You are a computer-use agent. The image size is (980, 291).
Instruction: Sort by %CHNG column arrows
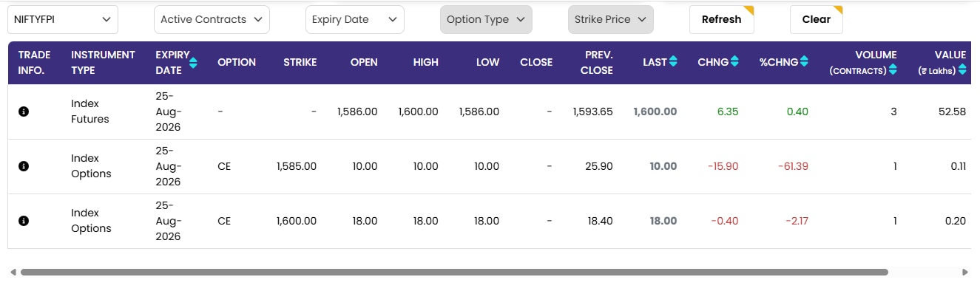(804, 62)
